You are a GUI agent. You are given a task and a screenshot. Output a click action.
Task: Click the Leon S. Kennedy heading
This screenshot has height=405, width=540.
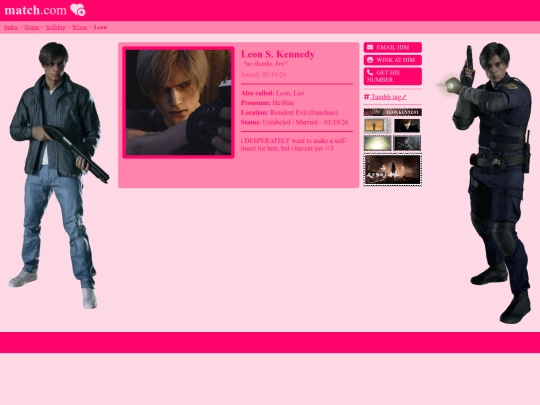(278, 54)
